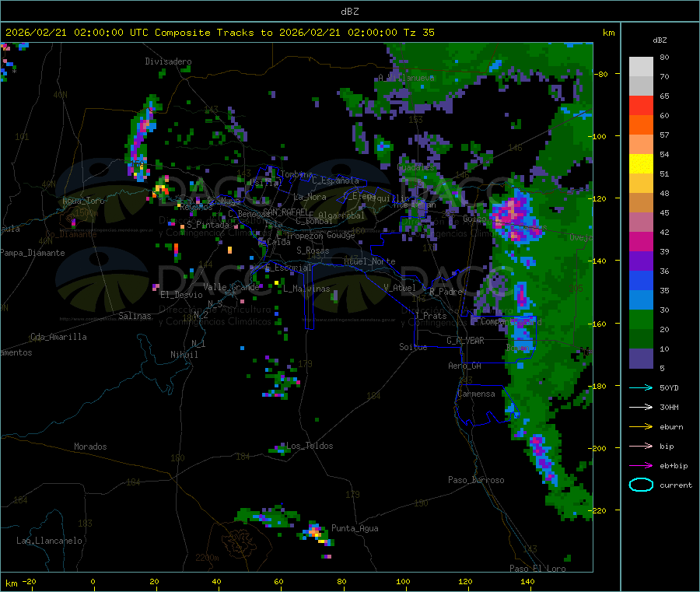The image size is (700, 592).
Task: Click the '-80' tick on right km axis
Action: pyautogui.click(x=601, y=74)
